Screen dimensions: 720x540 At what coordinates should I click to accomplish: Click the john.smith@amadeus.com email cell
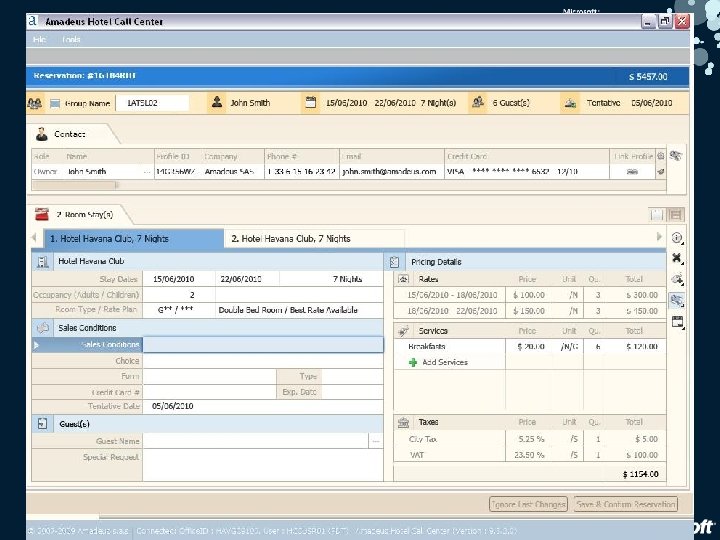tap(392, 172)
